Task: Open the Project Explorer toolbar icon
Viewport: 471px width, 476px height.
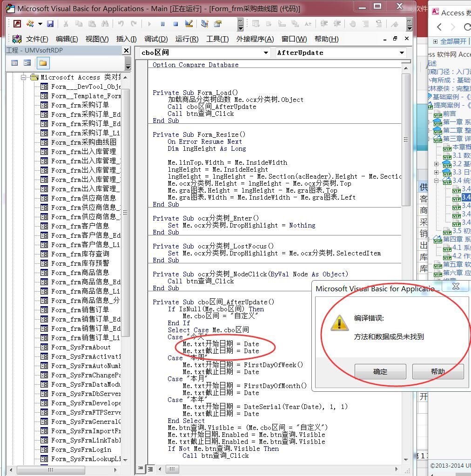Action: 204,24
